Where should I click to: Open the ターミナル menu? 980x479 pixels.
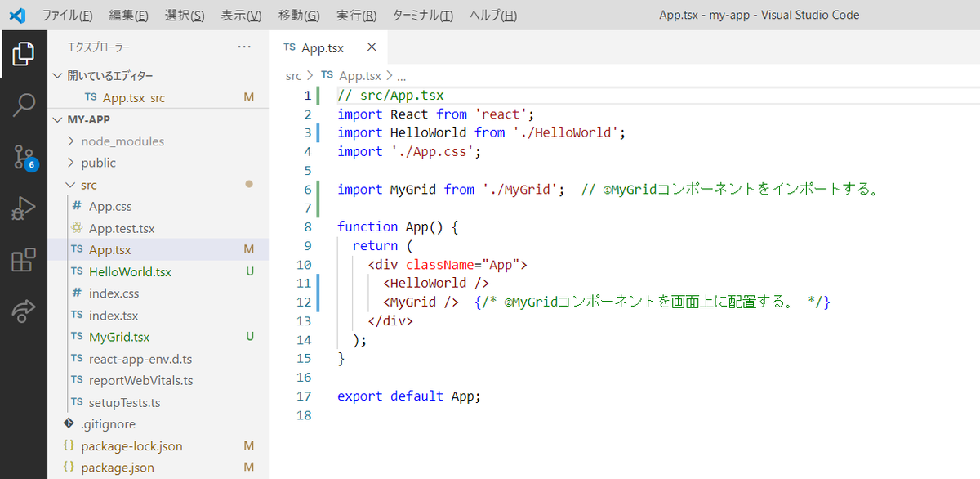click(422, 14)
